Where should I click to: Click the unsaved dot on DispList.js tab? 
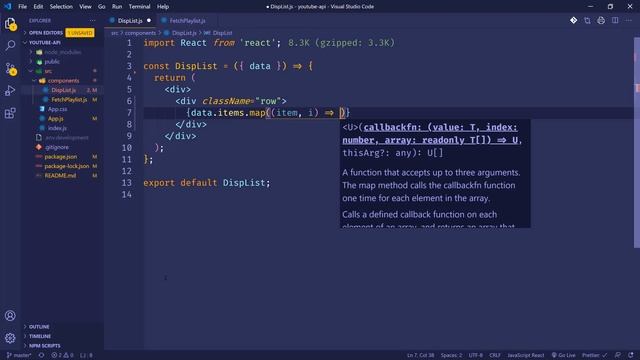149,20
